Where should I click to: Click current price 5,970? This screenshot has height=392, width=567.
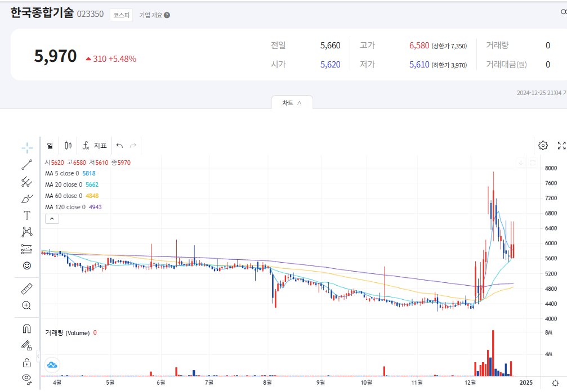55,56
